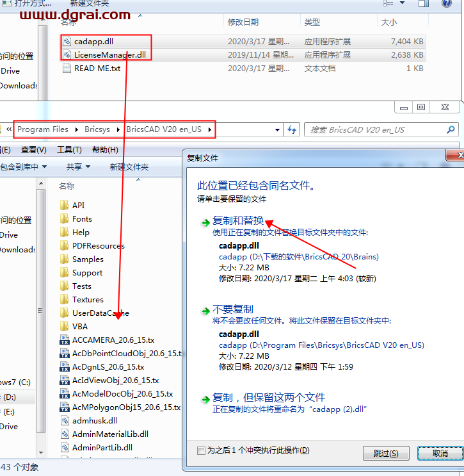The image size is (464, 476).
Task: Select the AcIdViewObj_20.6_15.tx file icon
Action: [x=64, y=380]
